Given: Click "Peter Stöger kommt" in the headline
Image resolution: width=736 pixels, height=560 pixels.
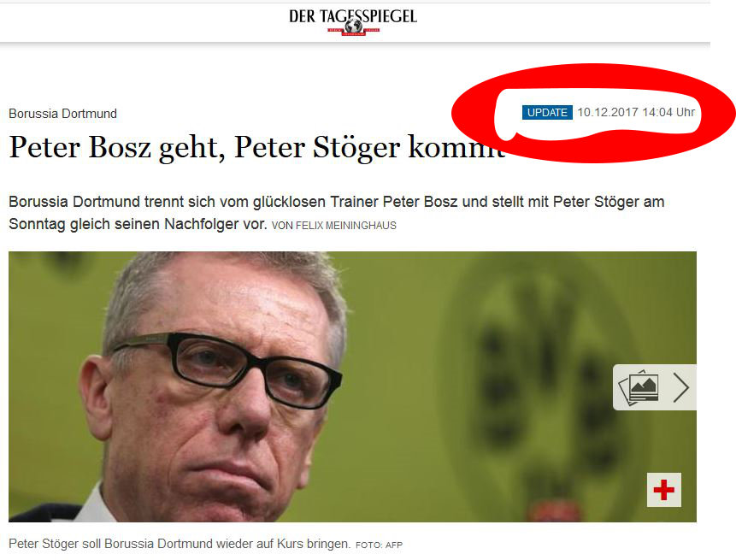Looking at the screenshot, I should click(369, 148).
